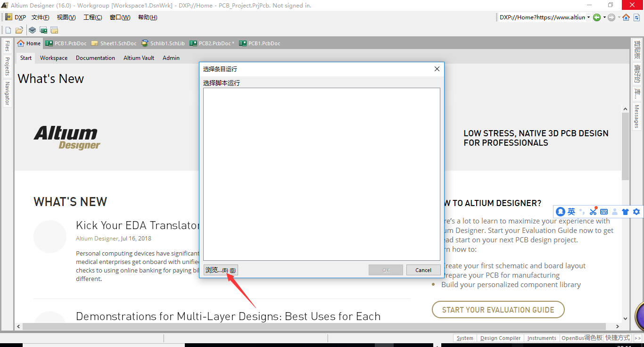Click the IME skin shirt icon
The image size is (644, 347).
pos(626,212)
